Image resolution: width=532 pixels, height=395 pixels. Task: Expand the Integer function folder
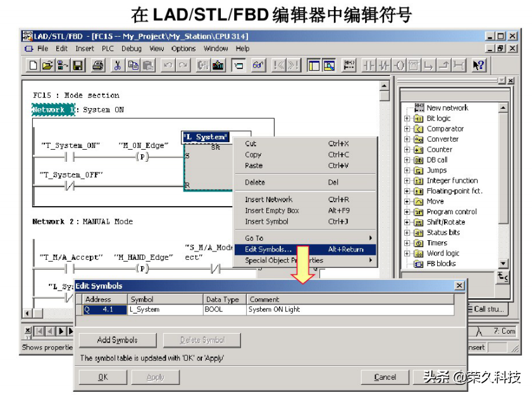pyautogui.click(x=407, y=181)
